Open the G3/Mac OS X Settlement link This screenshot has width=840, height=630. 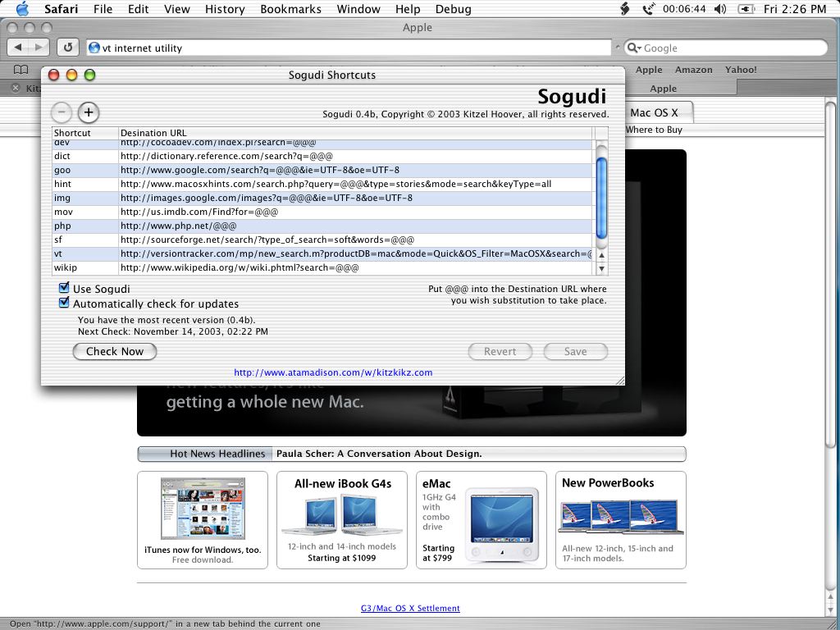tap(410, 608)
